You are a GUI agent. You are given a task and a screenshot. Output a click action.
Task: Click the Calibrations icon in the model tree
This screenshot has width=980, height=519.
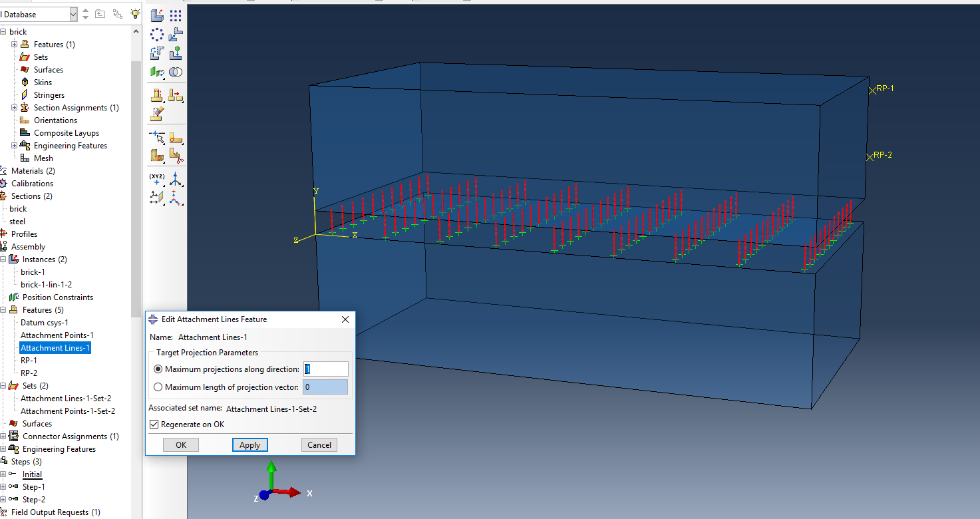3,184
